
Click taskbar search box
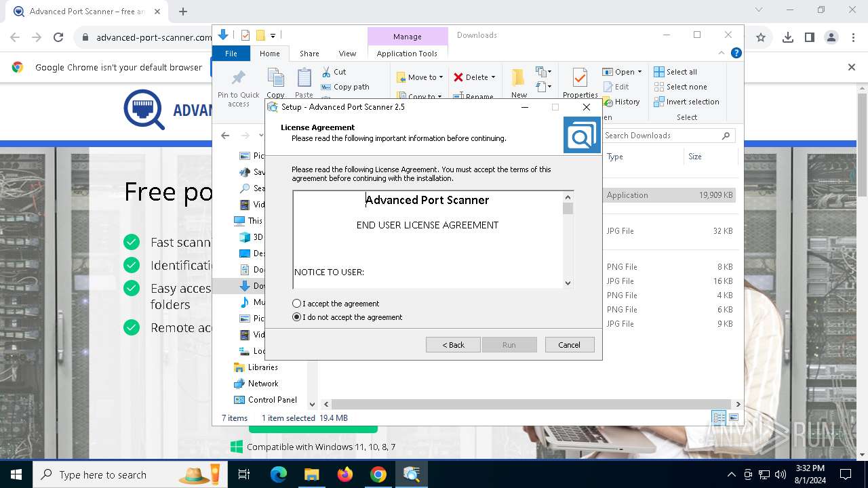point(132,474)
